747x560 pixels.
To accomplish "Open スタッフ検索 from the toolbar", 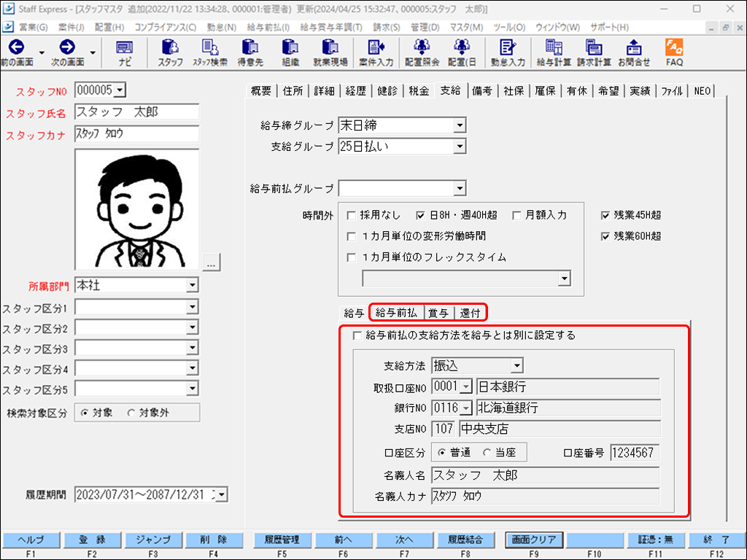I will [210, 53].
